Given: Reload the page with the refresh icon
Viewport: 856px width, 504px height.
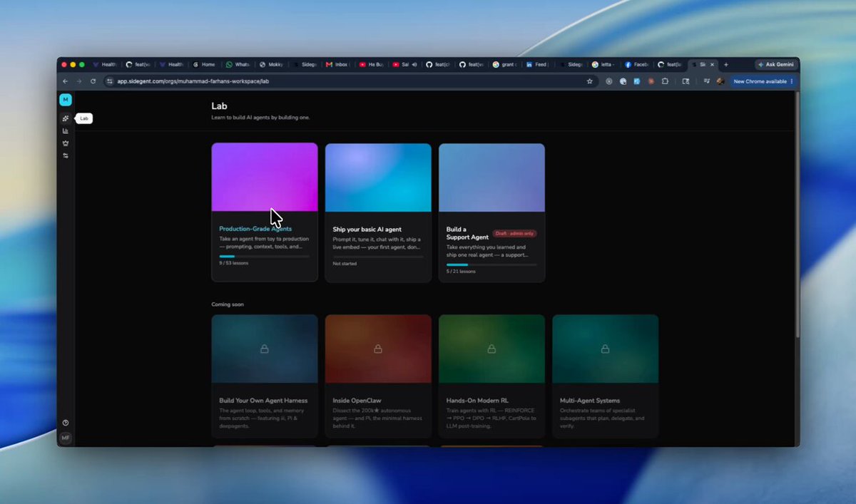Looking at the screenshot, I should coord(93,81).
